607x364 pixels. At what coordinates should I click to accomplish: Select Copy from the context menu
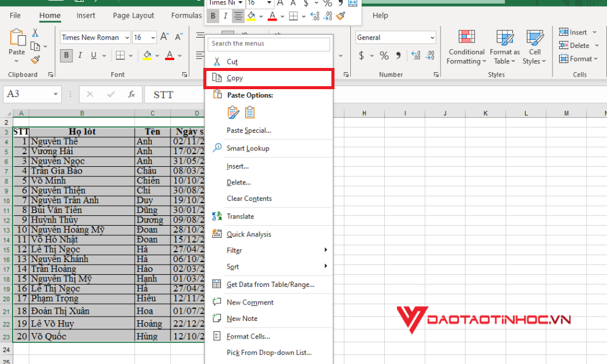pyautogui.click(x=233, y=78)
